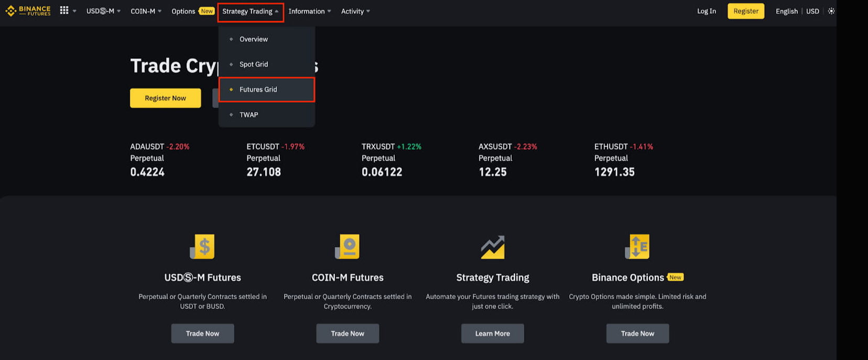The height and width of the screenshot is (360, 868).
Task: Change language via English selector
Action: point(786,11)
